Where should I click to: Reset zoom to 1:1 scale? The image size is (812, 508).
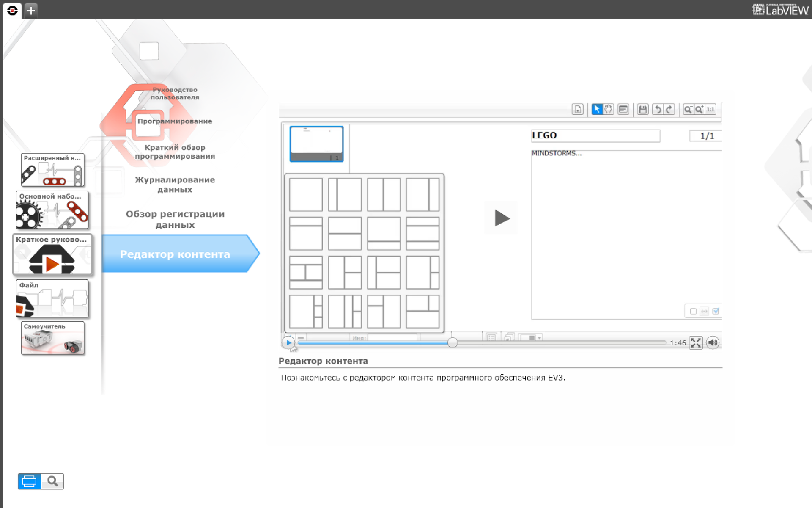[710, 109]
